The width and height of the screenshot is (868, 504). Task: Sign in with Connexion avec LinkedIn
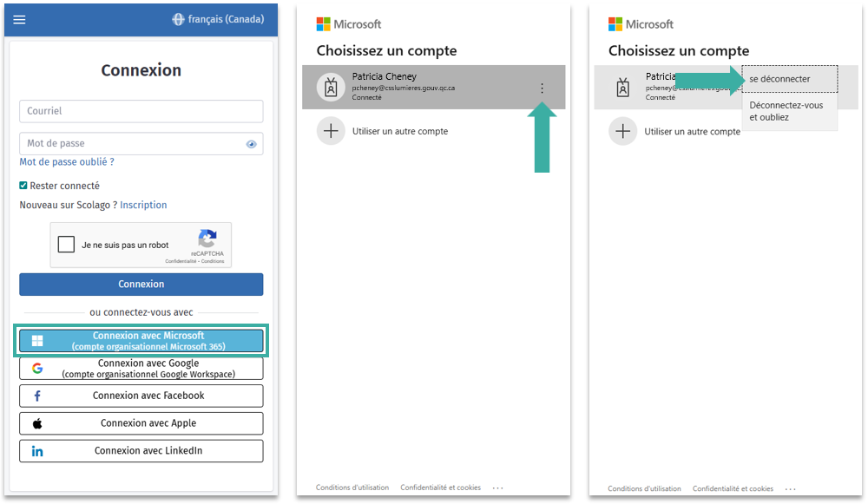141,451
